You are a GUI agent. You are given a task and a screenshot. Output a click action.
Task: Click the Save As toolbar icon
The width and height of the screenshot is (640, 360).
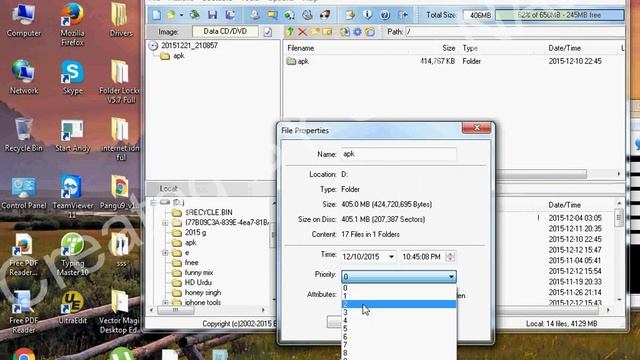[230, 15]
